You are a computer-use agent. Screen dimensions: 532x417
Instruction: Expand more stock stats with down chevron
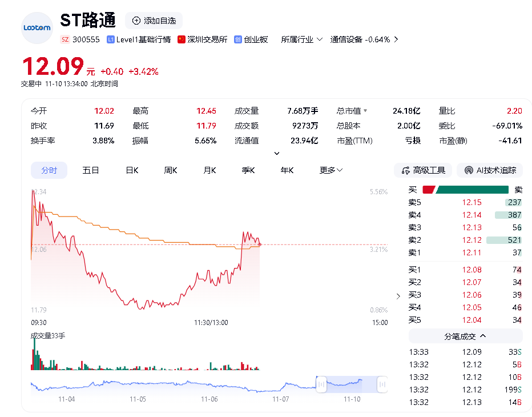(x=277, y=153)
